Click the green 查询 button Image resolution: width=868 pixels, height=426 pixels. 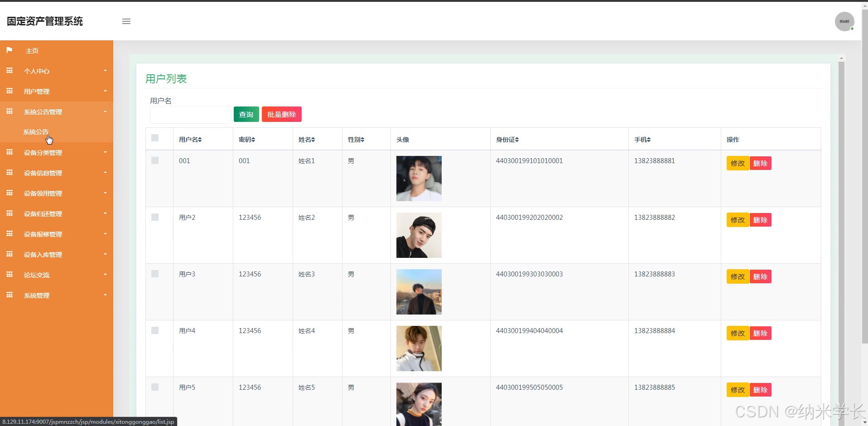coord(246,114)
